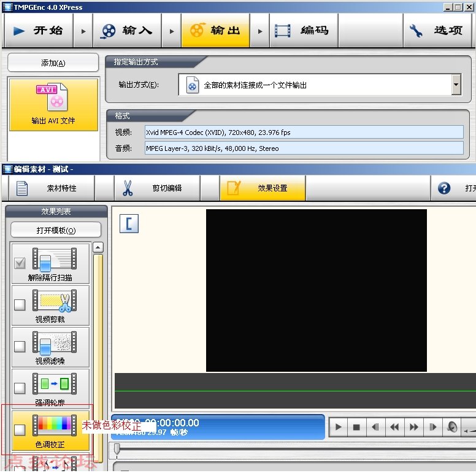Open the output method combo box

tap(320, 85)
